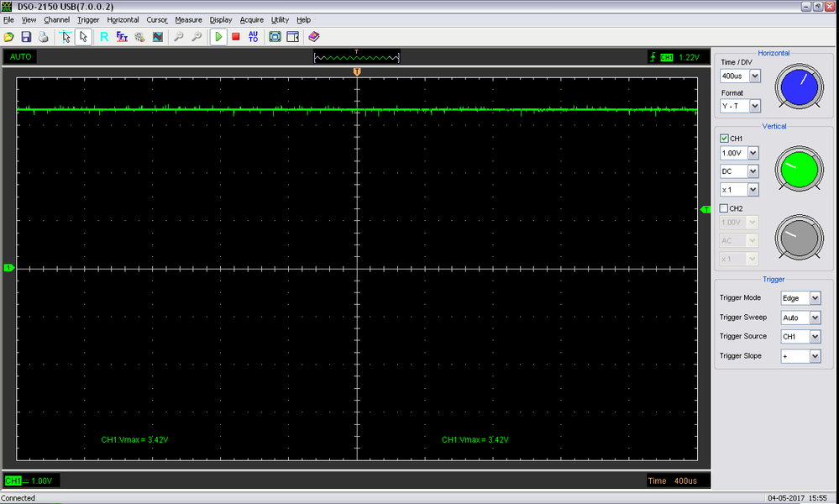Expand the Trigger Slope dropdown
Screen dimensions: 839x504
[x=814, y=356]
